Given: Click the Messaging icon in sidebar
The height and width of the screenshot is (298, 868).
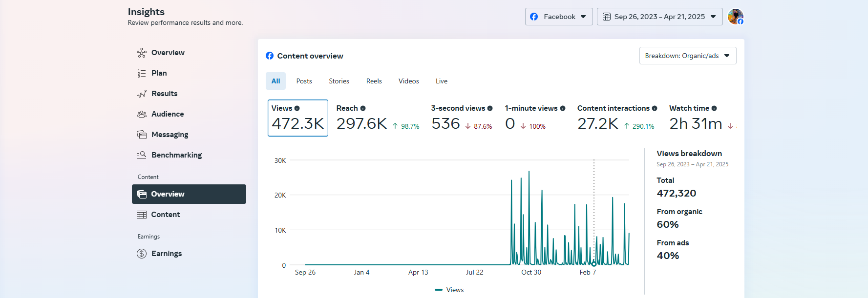Looking at the screenshot, I should point(142,135).
